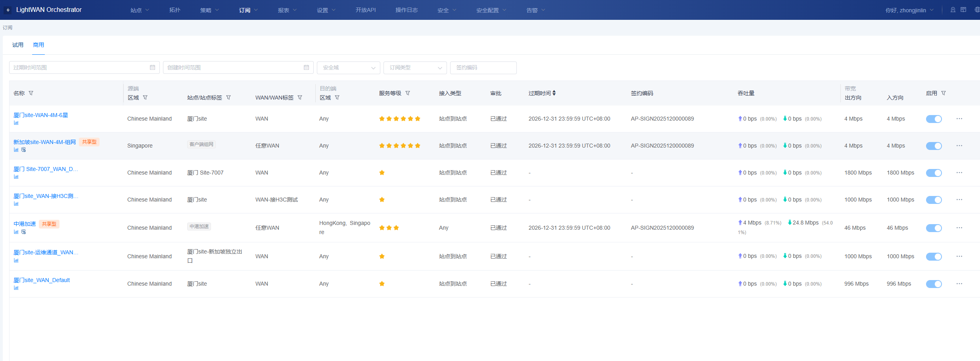Click the alarm bell icon in header
This screenshot has width=980, height=361.
coord(953,10)
